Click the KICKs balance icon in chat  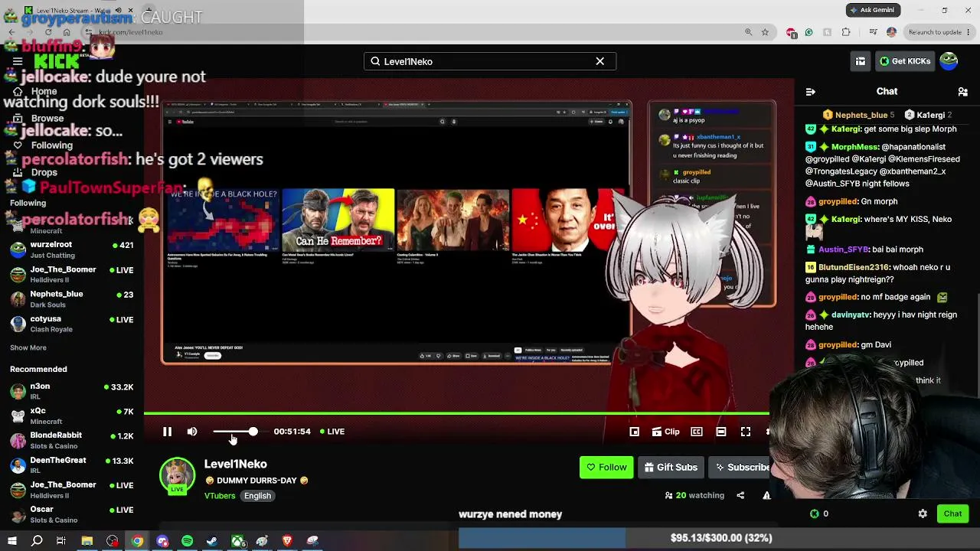(815, 514)
